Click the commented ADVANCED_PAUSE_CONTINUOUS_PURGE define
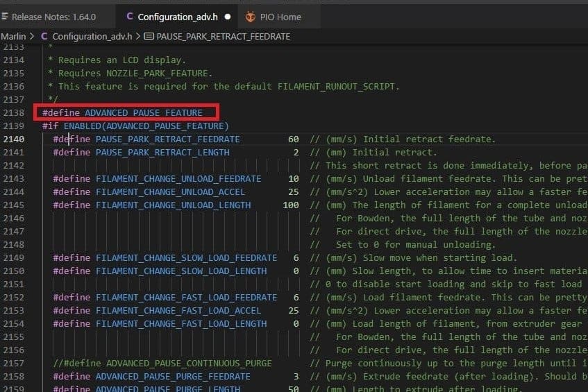The image size is (588, 392). (x=162, y=363)
